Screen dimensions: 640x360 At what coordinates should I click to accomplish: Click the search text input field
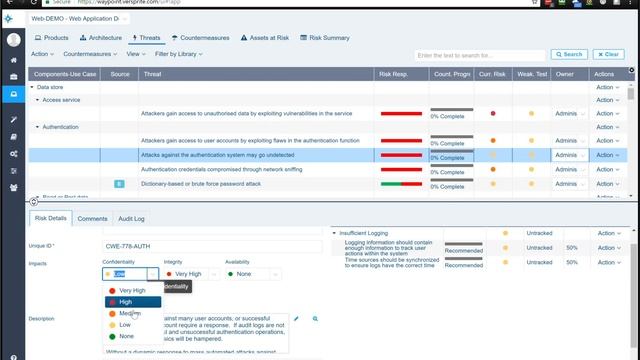(480, 55)
